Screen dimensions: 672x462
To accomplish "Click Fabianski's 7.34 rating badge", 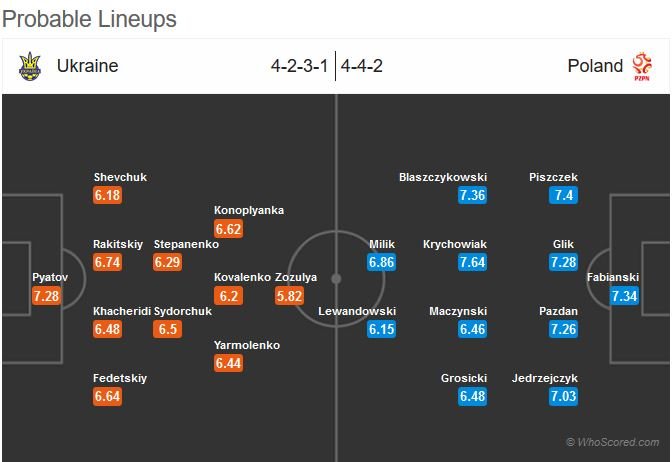I will coord(624,296).
